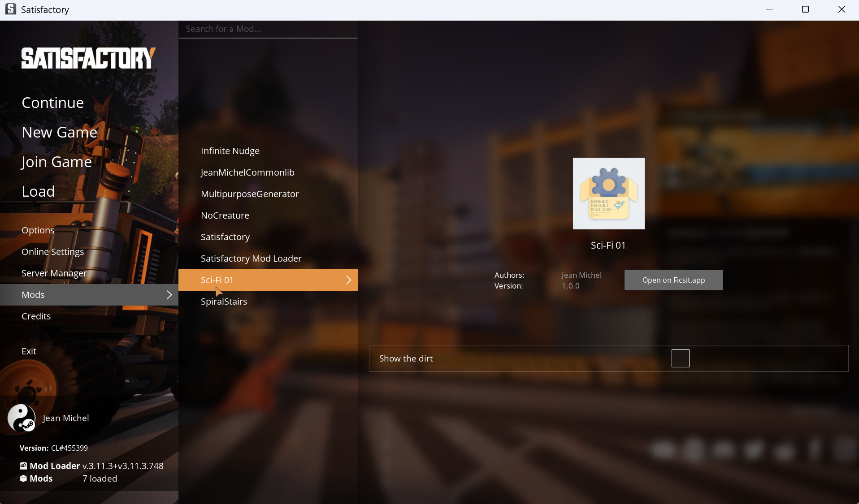Viewport: 859px width, 504px height.
Task: Click the Jean Michel username
Action: coord(66,418)
